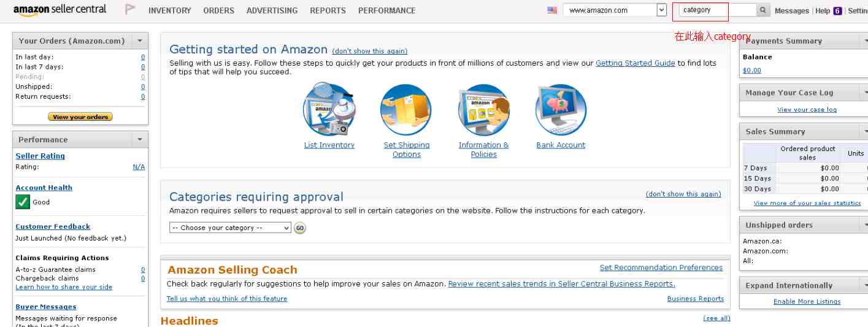
Task: Open the purple messages count badge
Action: click(837, 10)
